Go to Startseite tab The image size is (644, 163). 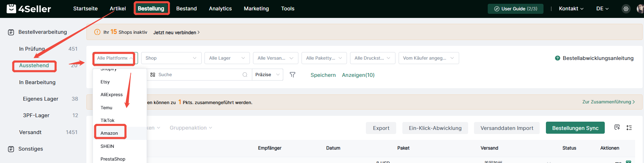[85, 9]
